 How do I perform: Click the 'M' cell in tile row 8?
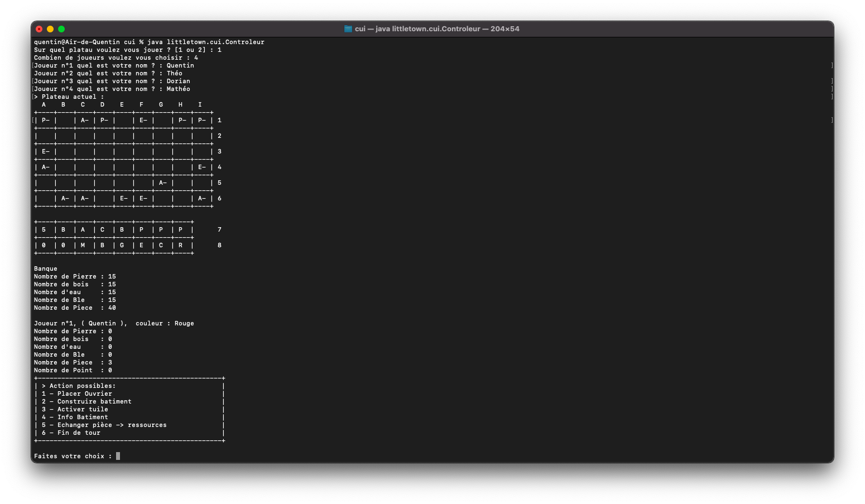[x=83, y=245]
